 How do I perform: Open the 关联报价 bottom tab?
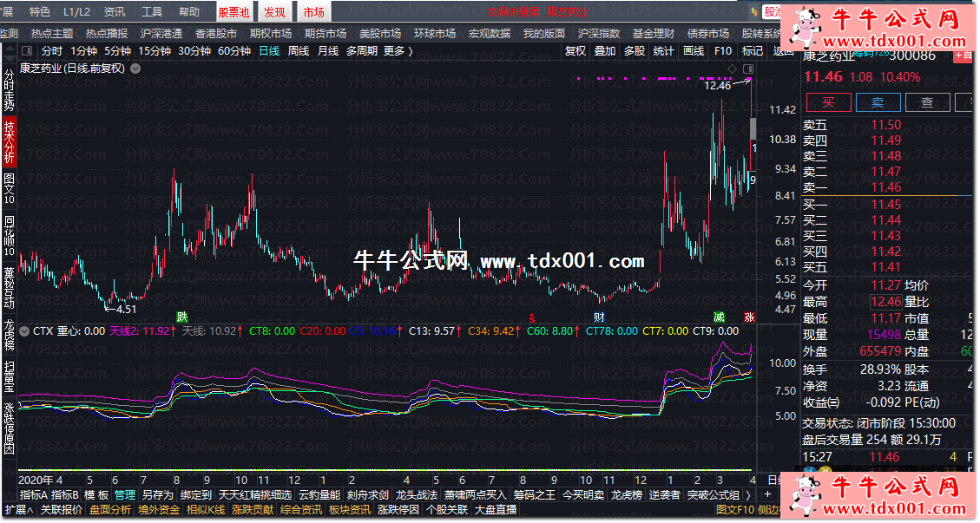pos(62,510)
